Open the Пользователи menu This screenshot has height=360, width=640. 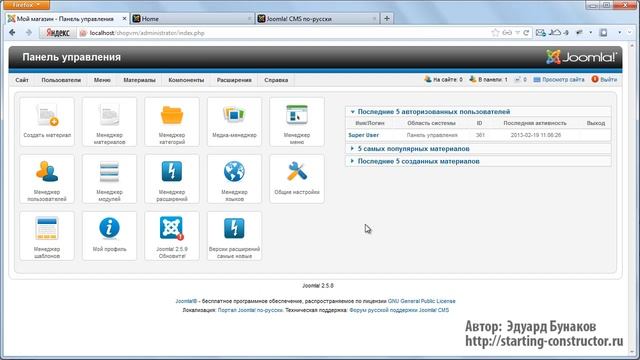[x=61, y=80]
